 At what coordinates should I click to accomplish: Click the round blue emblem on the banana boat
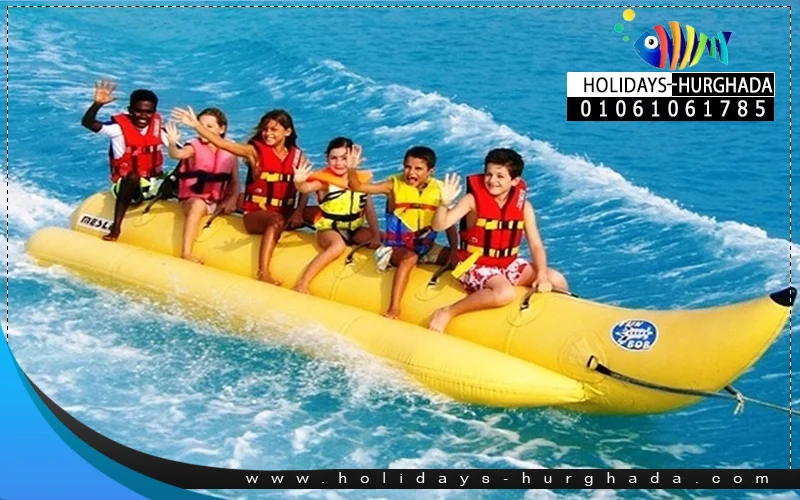tap(634, 334)
